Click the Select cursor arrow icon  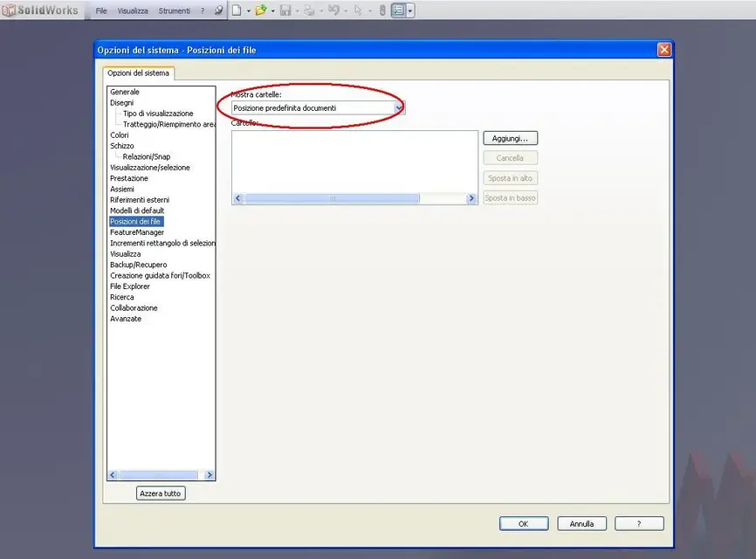coord(358,10)
